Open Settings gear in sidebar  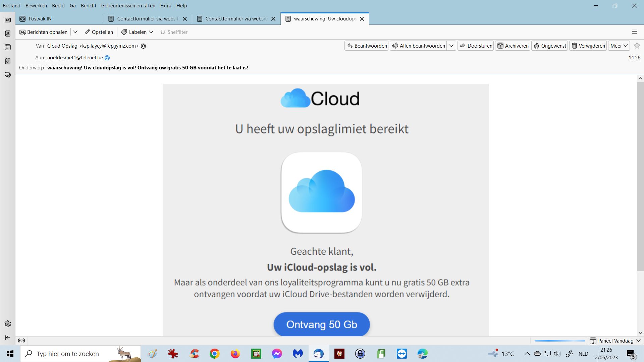click(x=8, y=324)
